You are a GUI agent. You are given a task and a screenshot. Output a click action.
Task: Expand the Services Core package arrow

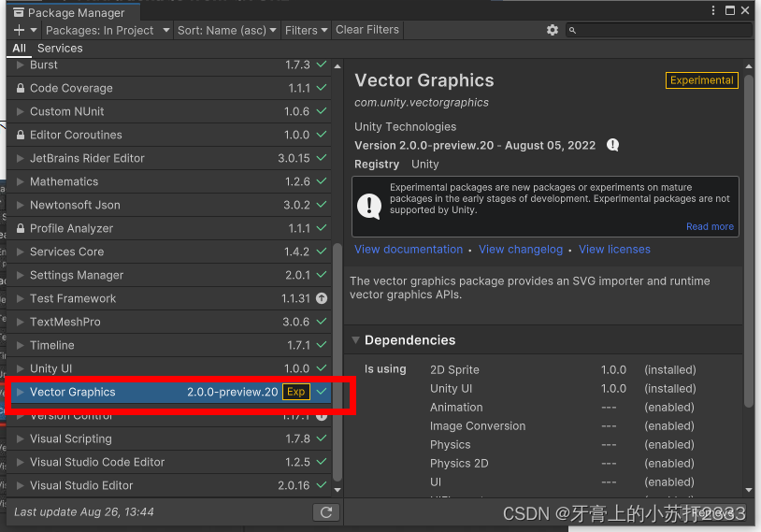20,252
